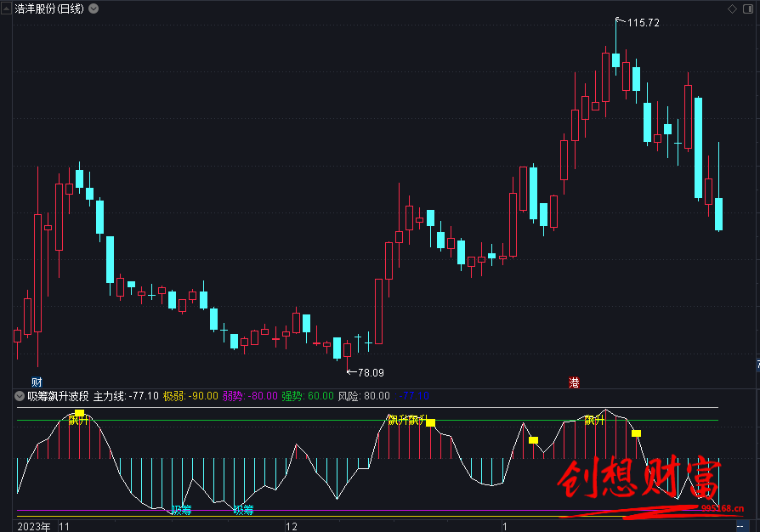
Task: Click the 浩洋股份(日线) chart title
Action: 49,8
